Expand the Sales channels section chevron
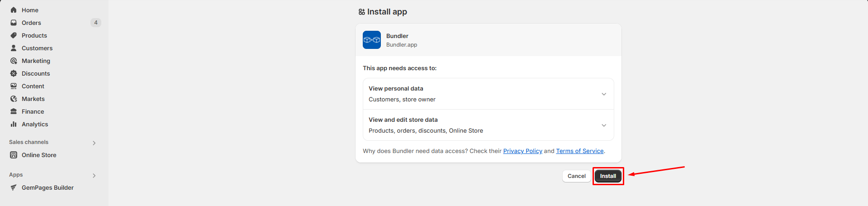Viewport: 868px width, 206px height. tap(94, 143)
